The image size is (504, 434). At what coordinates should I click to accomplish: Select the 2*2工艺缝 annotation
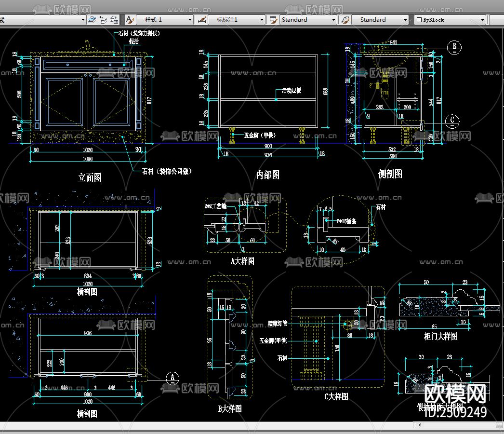pos(215,206)
